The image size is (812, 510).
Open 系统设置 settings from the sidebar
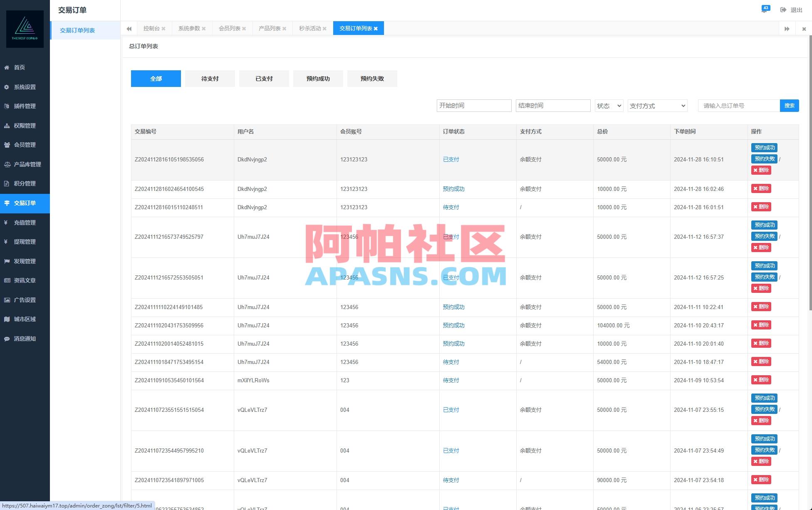(24, 87)
